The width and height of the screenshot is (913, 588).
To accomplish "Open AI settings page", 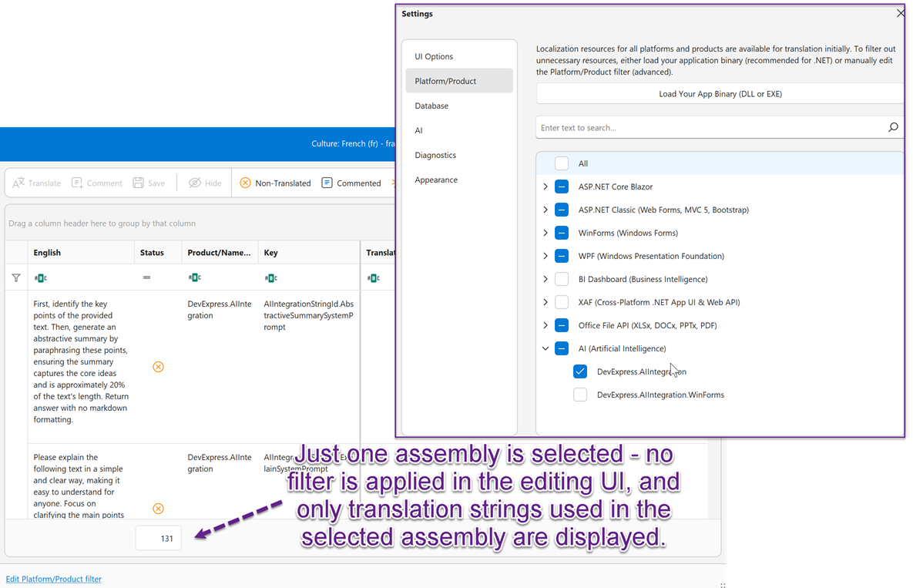I will [x=459, y=130].
